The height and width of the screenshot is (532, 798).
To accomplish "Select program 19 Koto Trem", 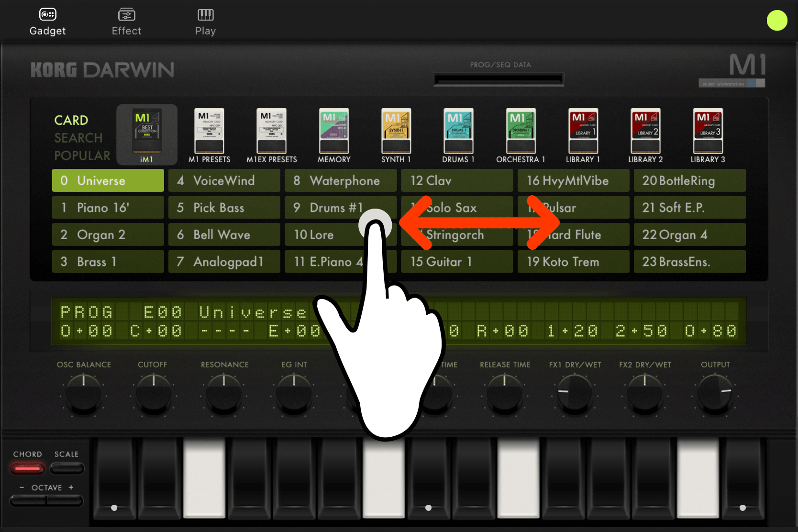I will tap(574, 262).
